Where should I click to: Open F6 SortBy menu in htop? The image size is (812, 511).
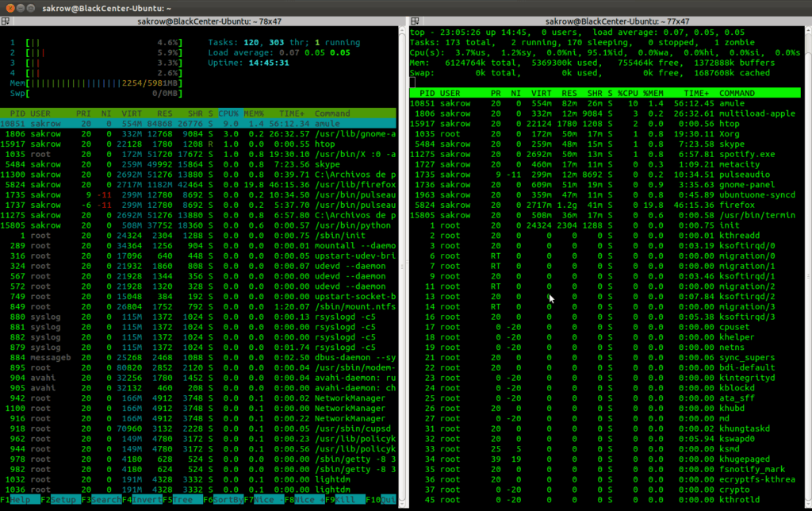click(x=223, y=500)
